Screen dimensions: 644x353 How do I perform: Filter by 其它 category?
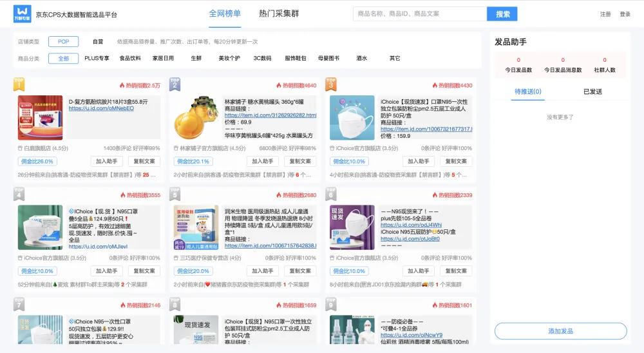[x=395, y=59]
